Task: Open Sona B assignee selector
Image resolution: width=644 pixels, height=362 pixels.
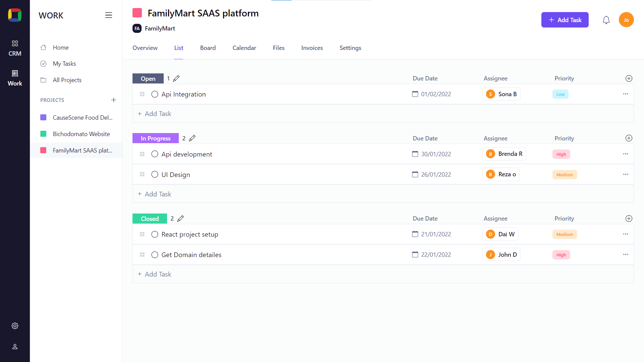Action: (x=501, y=94)
